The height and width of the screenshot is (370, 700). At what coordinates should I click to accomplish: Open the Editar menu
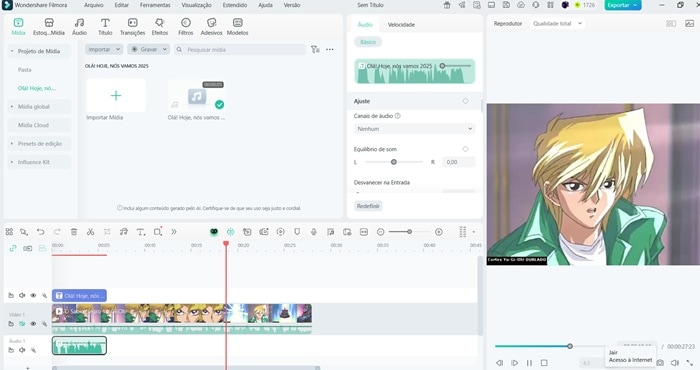121,5
